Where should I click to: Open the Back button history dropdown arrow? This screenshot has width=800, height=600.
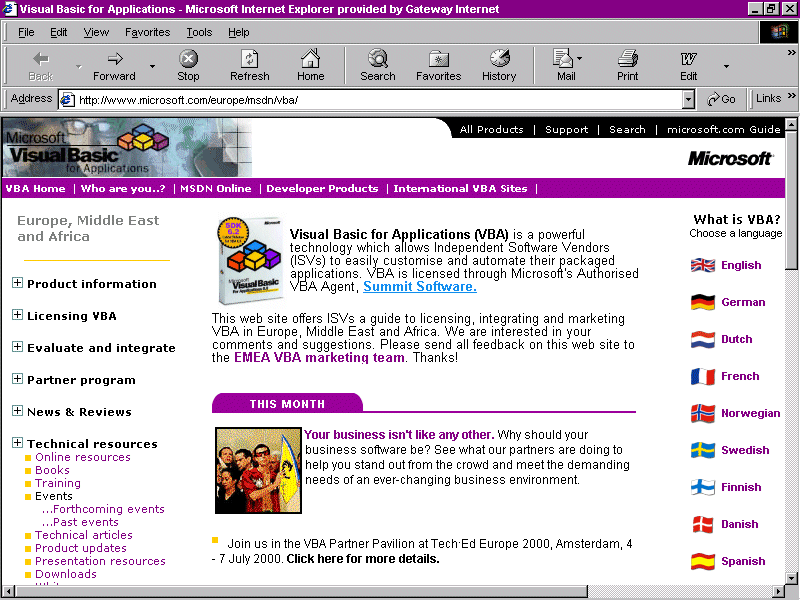pyautogui.click(x=79, y=66)
